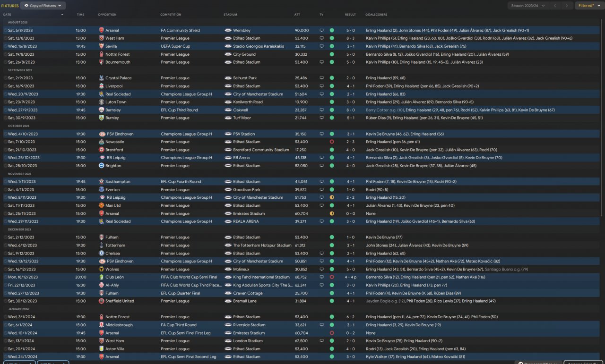Click the Sevilla club badge
The image size is (605, 364).
pos(101,46)
